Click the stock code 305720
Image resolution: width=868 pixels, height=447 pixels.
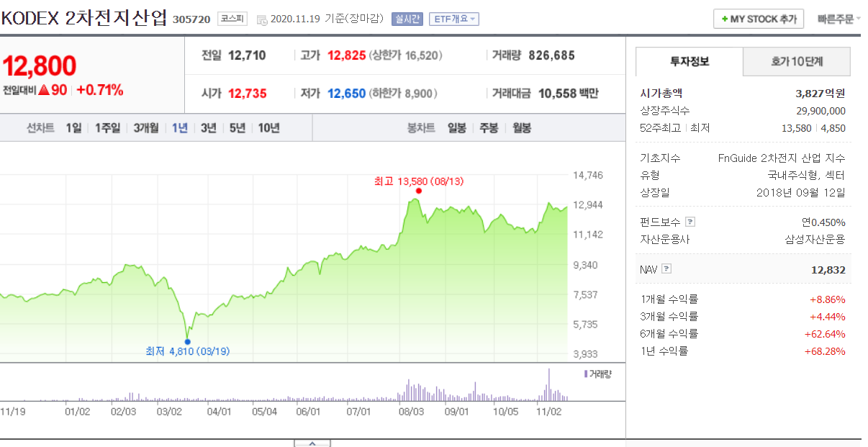[x=191, y=19]
